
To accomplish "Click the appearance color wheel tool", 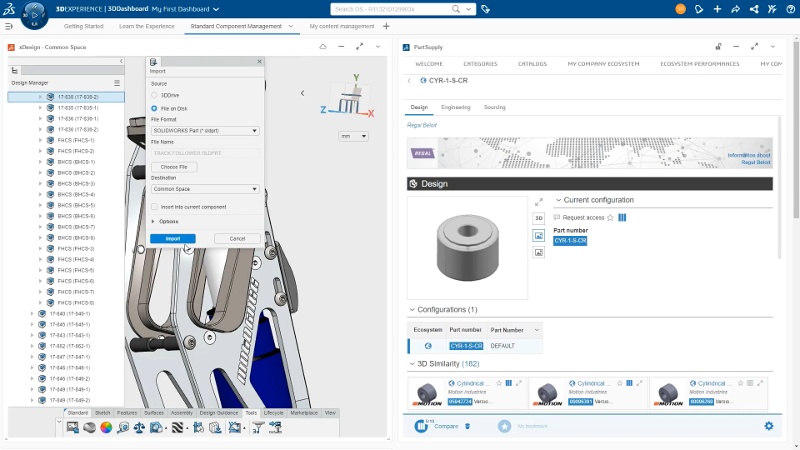I will coord(106,428).
